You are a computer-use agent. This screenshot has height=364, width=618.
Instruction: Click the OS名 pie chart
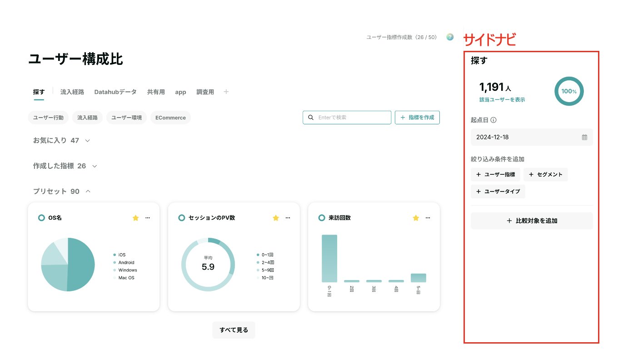(x=68, y=265)
